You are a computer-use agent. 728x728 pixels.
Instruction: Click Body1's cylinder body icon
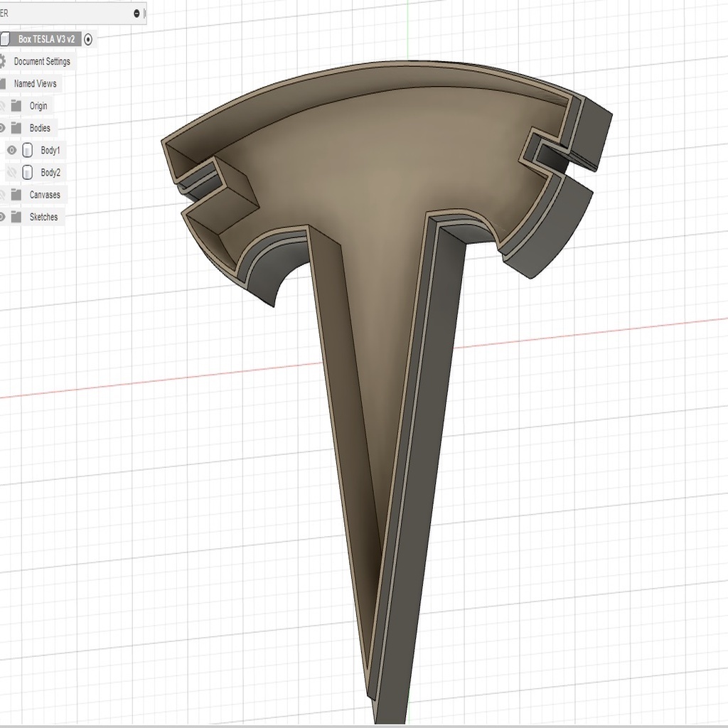pyautogui.click(x=27, y=150)
